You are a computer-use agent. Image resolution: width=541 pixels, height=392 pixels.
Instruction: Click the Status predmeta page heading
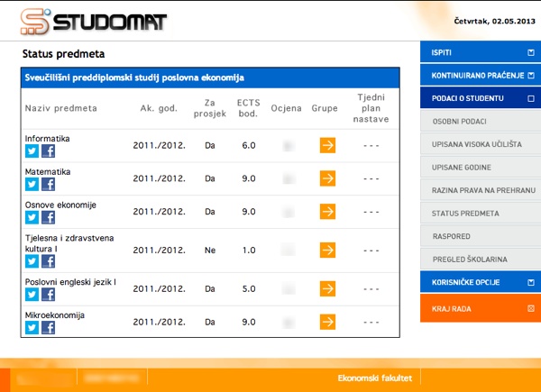tap(63, 54)
